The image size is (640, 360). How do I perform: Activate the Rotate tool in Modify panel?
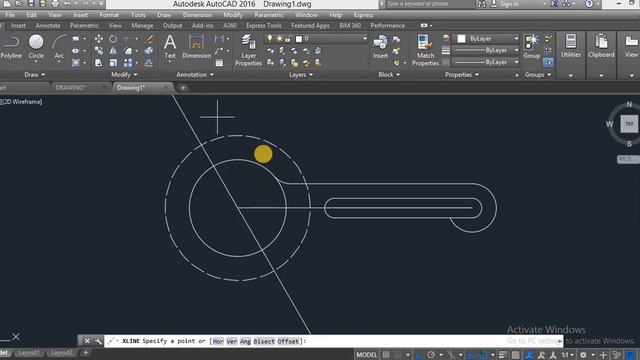113,39
